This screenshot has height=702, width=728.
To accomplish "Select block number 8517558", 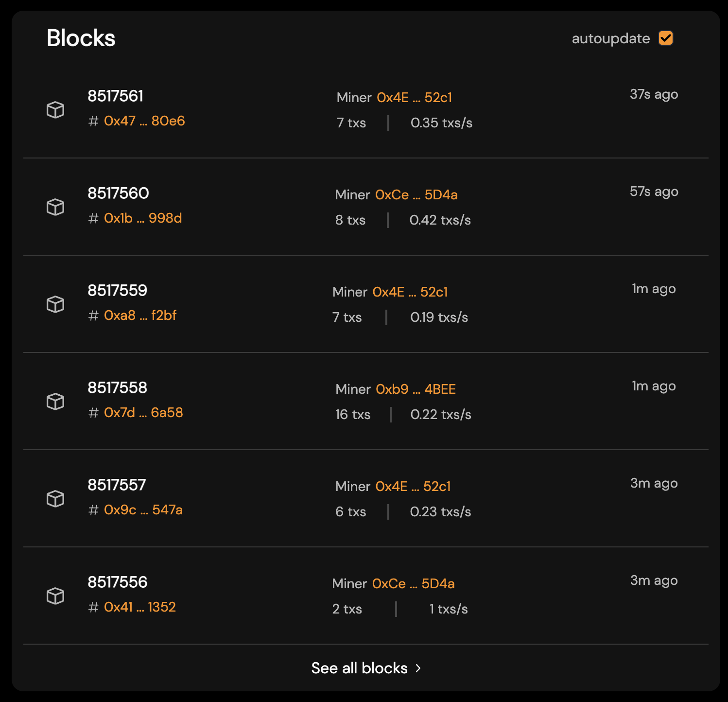I will coord(117,388).
